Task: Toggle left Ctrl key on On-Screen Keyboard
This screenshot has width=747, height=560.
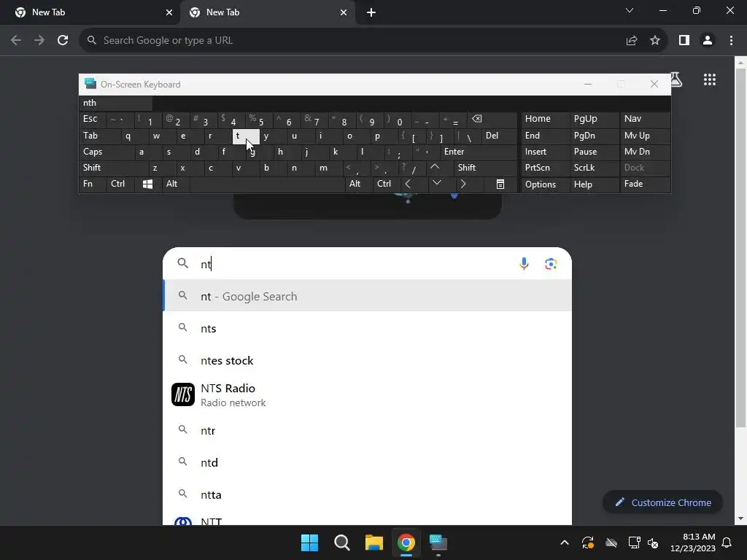Action: [120, 184]
